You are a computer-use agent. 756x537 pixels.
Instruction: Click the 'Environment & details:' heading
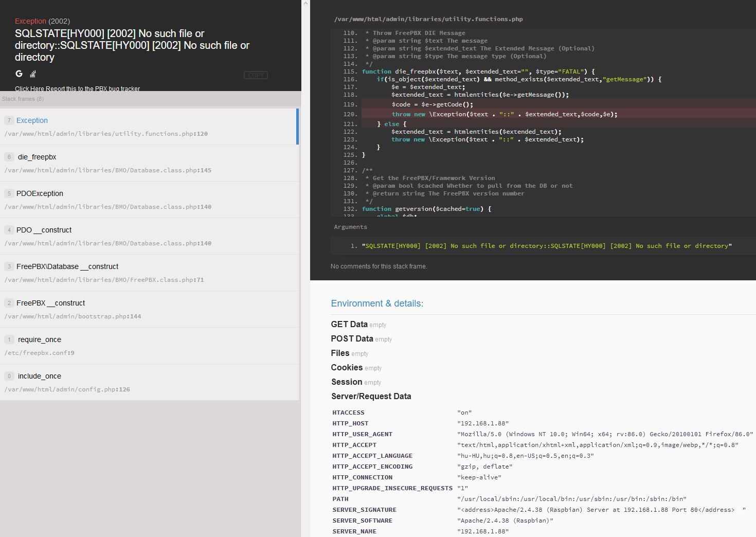click(x=377, y=303)
